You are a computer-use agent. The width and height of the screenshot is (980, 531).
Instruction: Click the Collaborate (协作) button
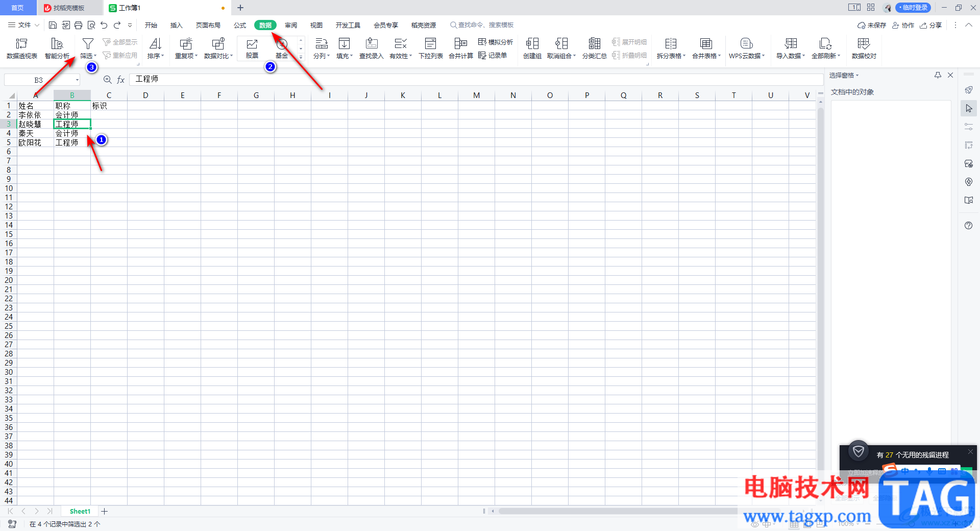[x=903, y=25]
